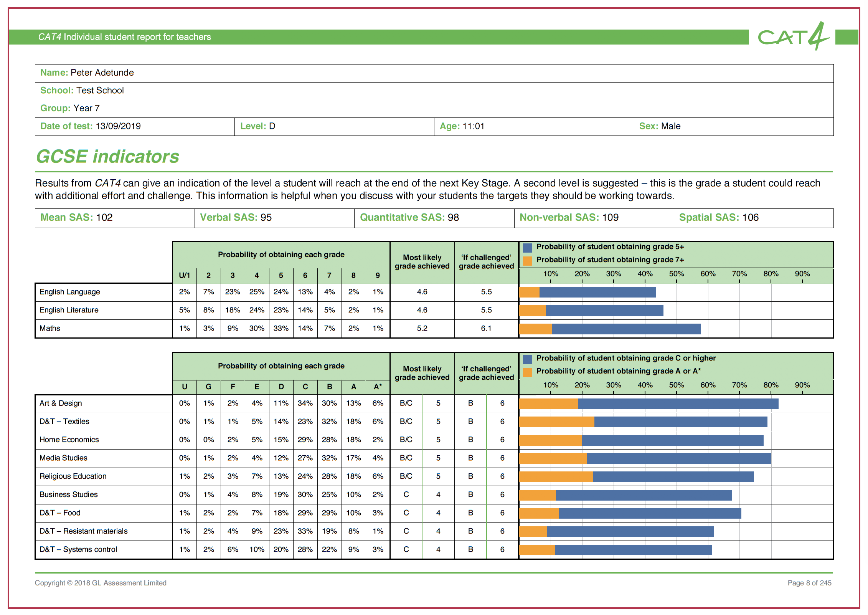The height and width of the screenshot is (615, 868).
Task: Click the Non-verbal SAS: 109 cell
Action: click(594, 218)
